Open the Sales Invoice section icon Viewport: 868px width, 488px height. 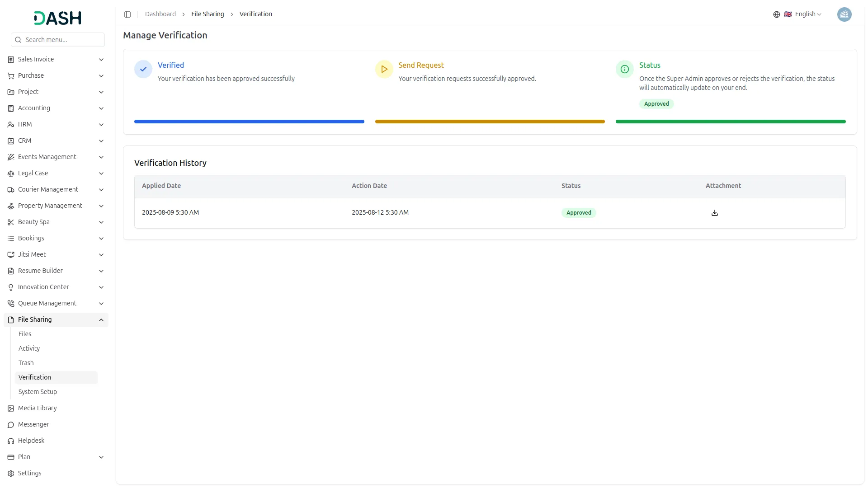(x=10, y=59)
